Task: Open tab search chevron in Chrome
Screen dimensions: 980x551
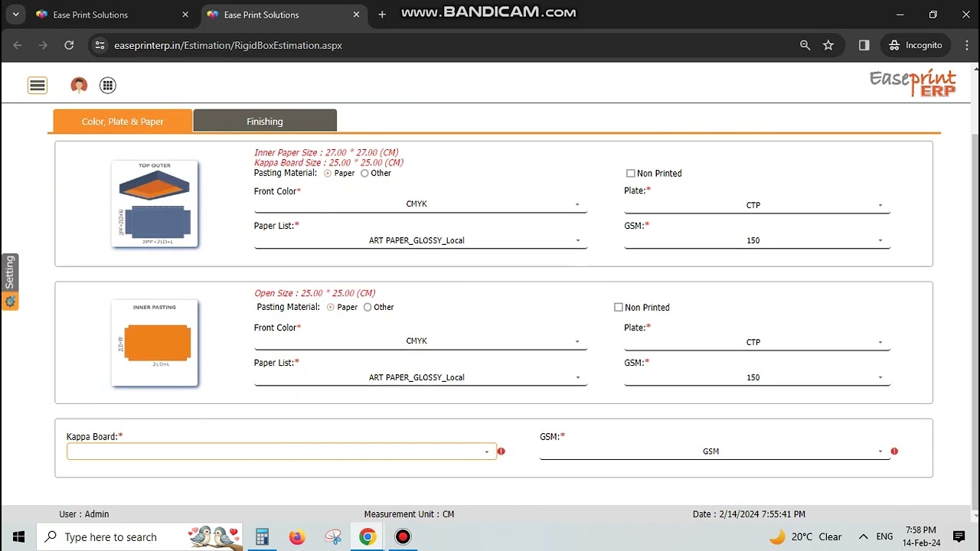Action: coord(15,15)
